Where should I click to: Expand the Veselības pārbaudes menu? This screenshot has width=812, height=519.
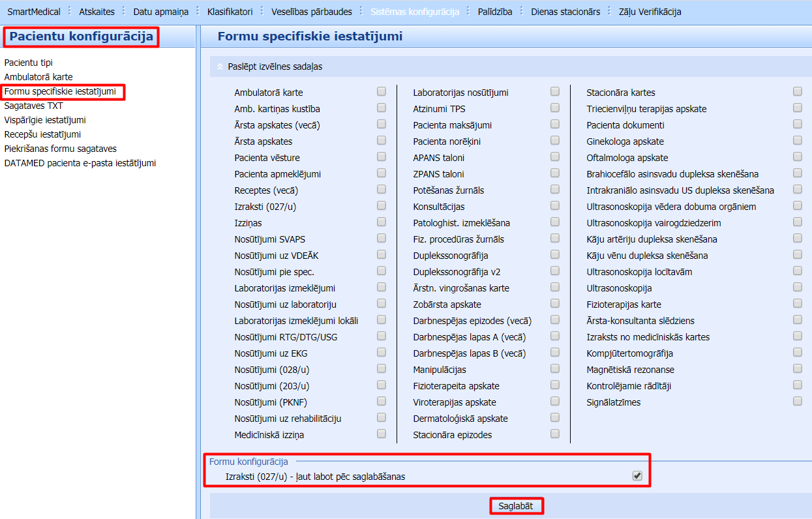pos(311,12)
